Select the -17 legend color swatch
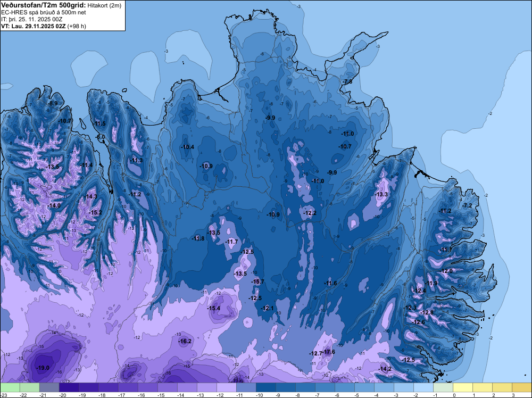Image resolution: width=532 pixels, height=398 pixels. pos(128,387)
